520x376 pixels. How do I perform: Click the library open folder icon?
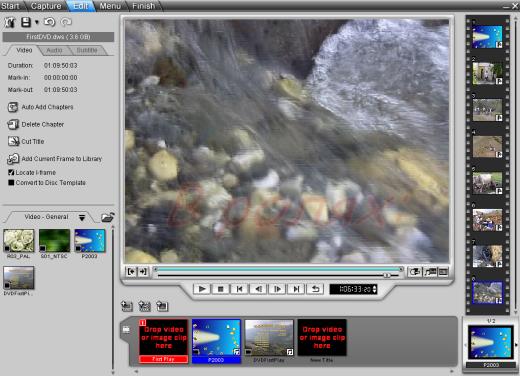[x=108, y=217]
